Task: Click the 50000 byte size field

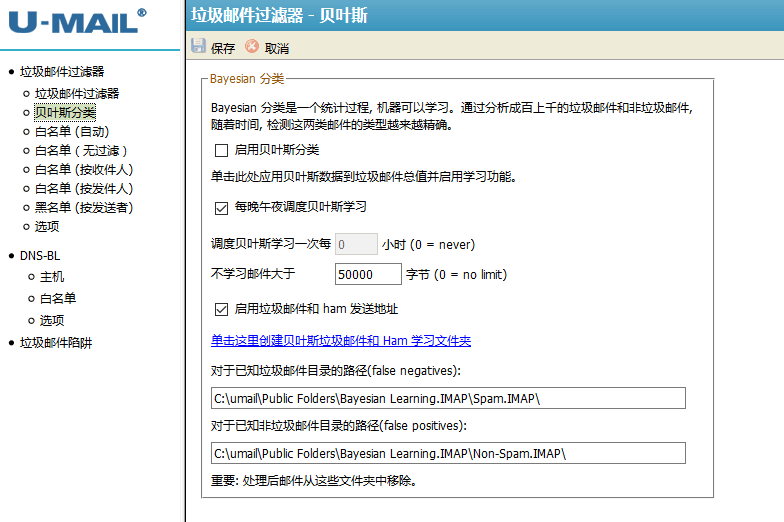Action: pyautogui.click(x=366, y=274)
